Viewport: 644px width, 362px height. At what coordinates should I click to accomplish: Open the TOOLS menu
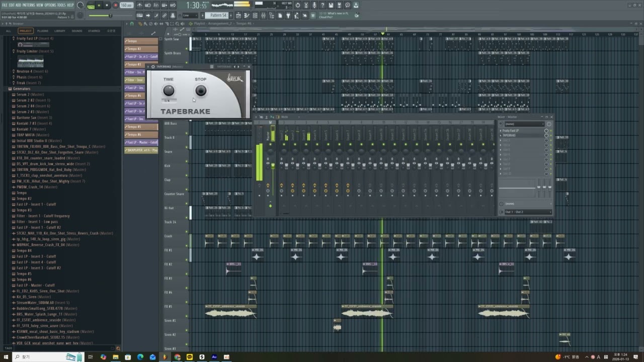pyautogui.click(x=61, y=5)
